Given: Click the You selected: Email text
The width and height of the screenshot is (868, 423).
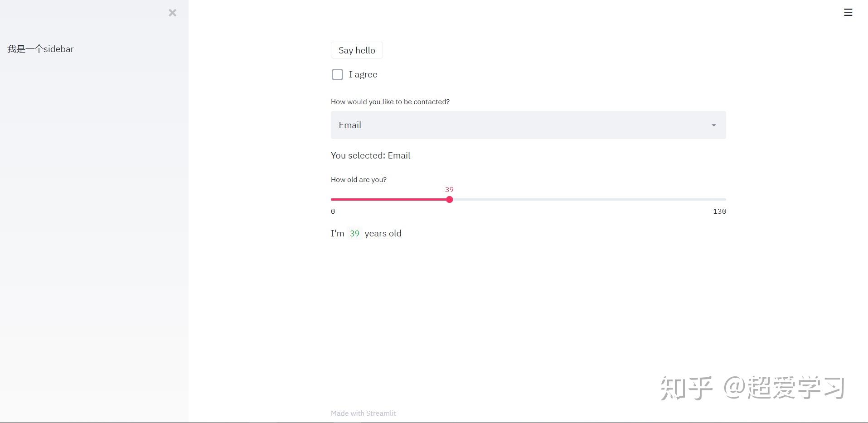Looking at the screenshot, I should [370, 156].
